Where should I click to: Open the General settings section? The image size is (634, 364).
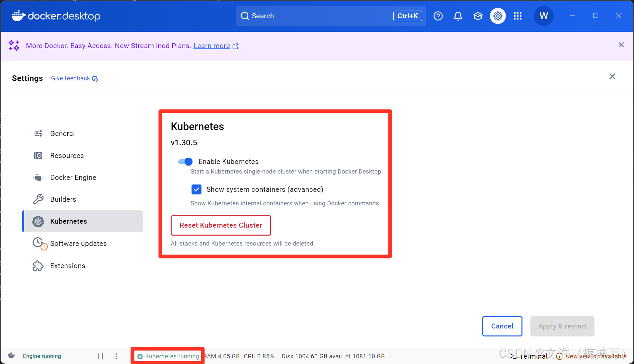tap(82, 133)
